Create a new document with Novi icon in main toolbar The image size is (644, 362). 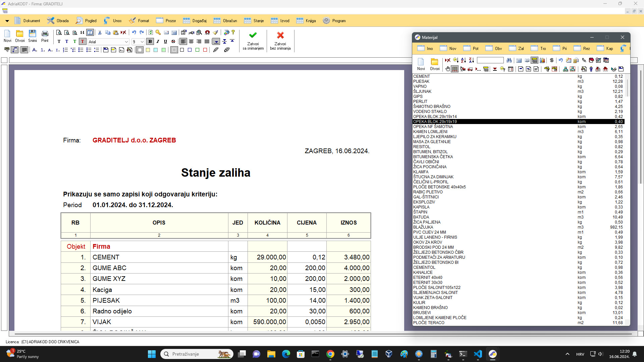point(7,36)
